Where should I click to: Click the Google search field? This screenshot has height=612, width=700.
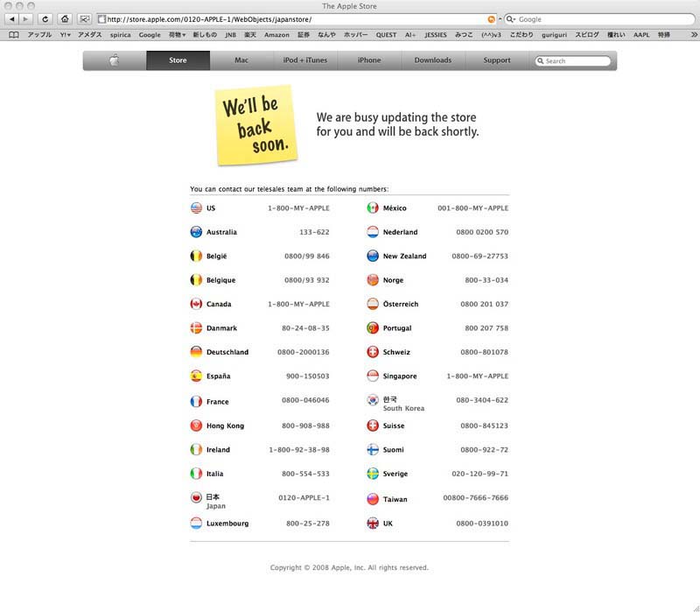[599, 19]
